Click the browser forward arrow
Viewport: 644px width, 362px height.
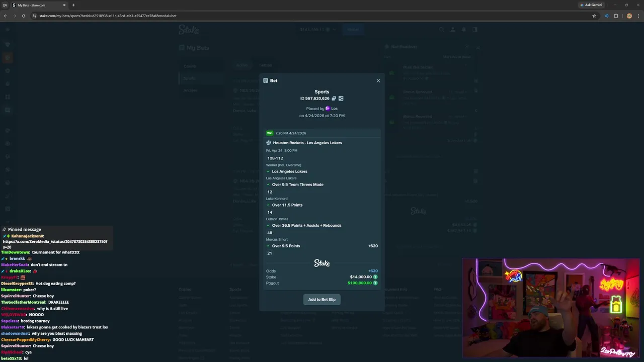tap(14, 16)
